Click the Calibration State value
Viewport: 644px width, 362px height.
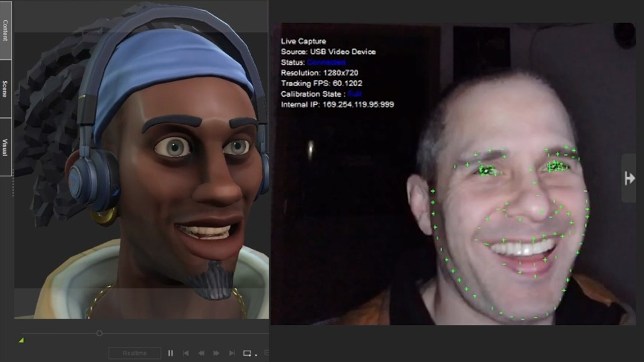pos(355,94)
